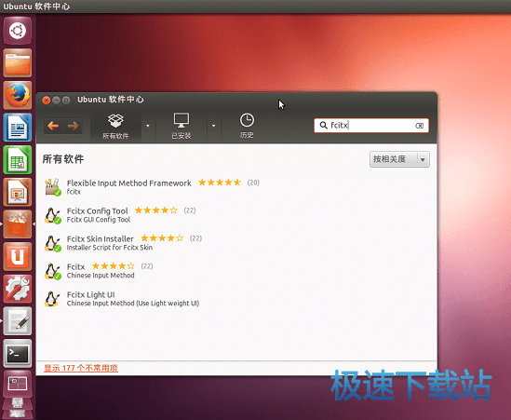Click the Fcitx Skin Installer penguin icon

(x=52, y=243)
